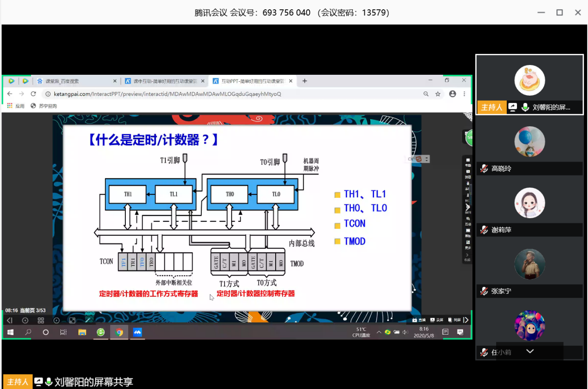
Task: Open Chrome three-dot menu
Action: [465, 94]
